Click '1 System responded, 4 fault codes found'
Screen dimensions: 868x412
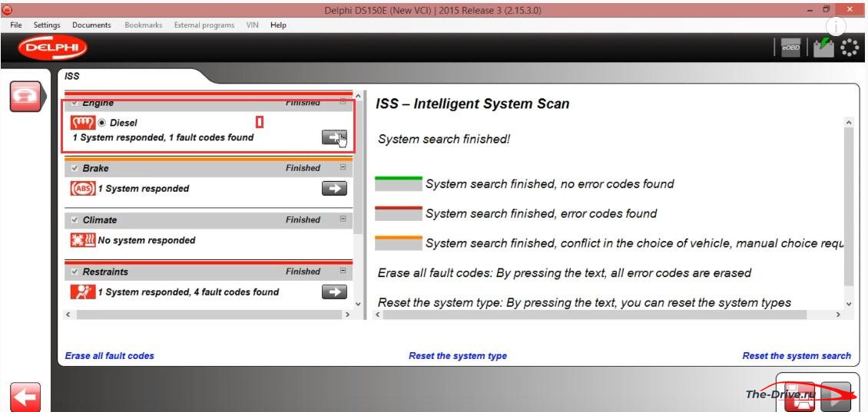[188, 292]
